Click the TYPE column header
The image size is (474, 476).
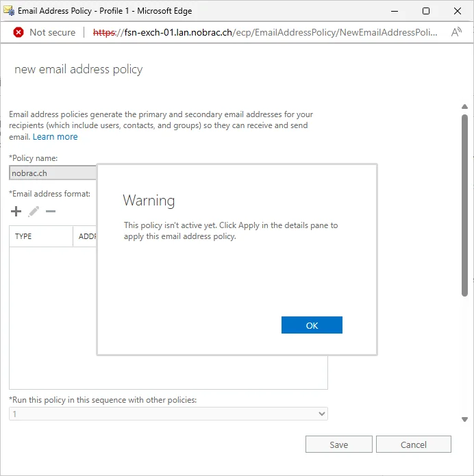pyautogui.click(x=41, y=236)
